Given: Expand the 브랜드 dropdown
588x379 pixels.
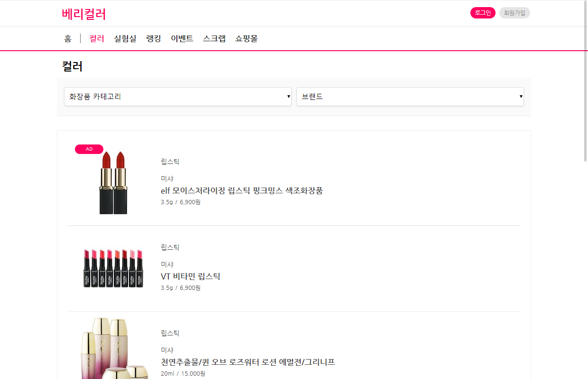Looking at the screenshot, I should pyautogui.click(x=410, y=97).
